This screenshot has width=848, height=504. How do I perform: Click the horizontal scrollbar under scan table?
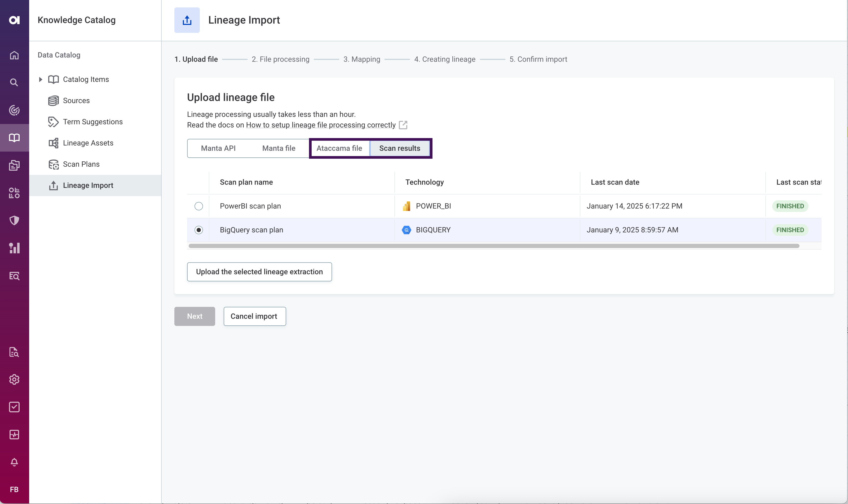coord(493,246)
